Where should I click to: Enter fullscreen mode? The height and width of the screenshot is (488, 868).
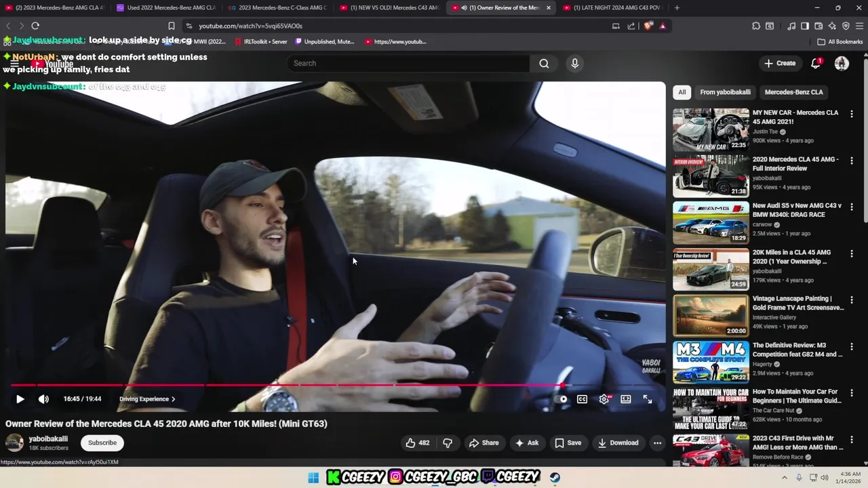click(x=648, y=399)
